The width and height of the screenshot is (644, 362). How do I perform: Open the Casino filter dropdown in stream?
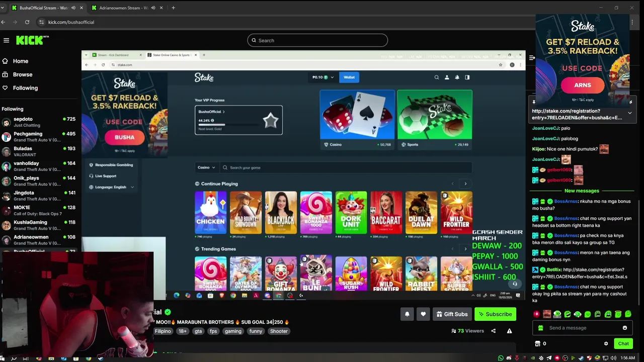click(206, 167)
